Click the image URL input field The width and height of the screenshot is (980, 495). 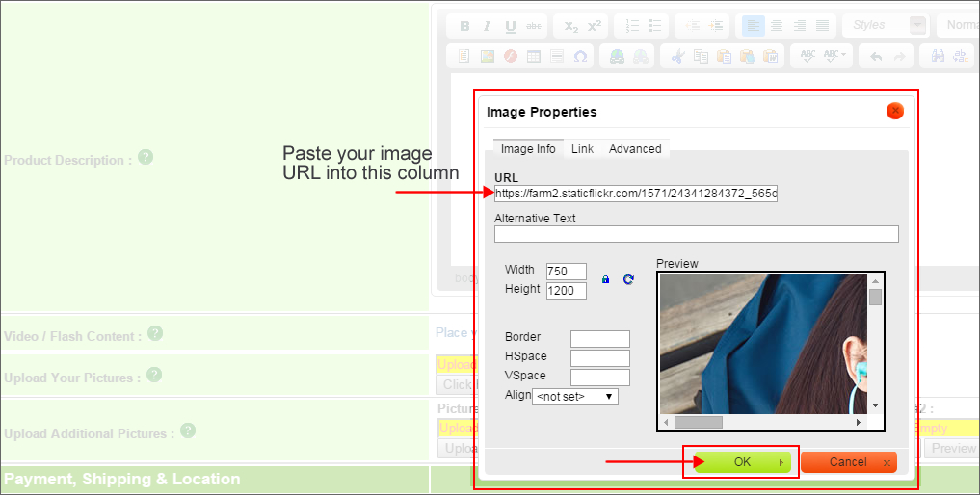[x=636, y=194]
